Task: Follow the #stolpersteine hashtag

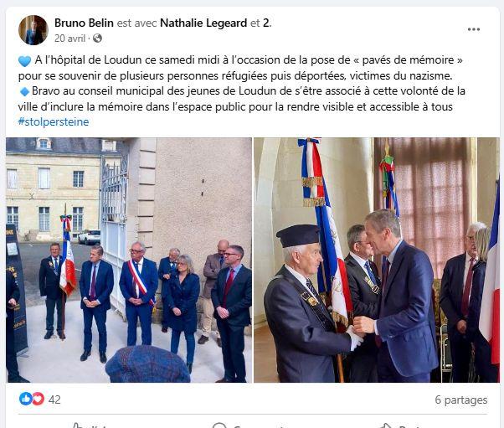Action: (54, 122)
